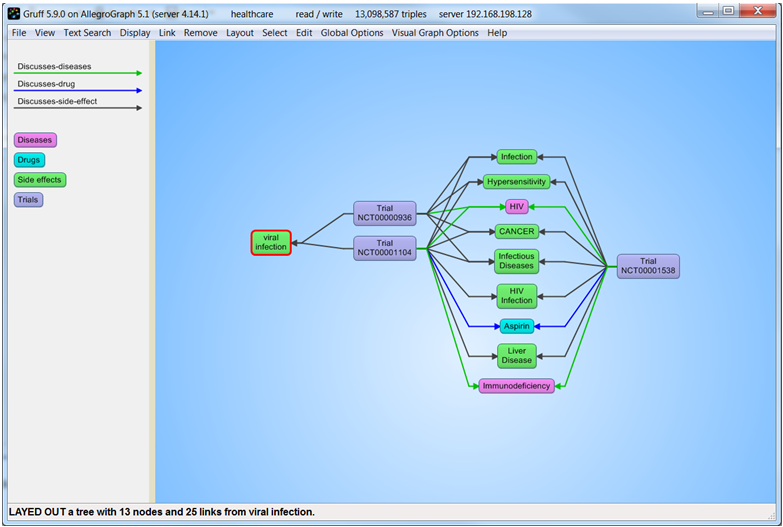Click the Trial NCT00001538 node
The height and width of the screenshot is (527, 783).
[648, 266]
